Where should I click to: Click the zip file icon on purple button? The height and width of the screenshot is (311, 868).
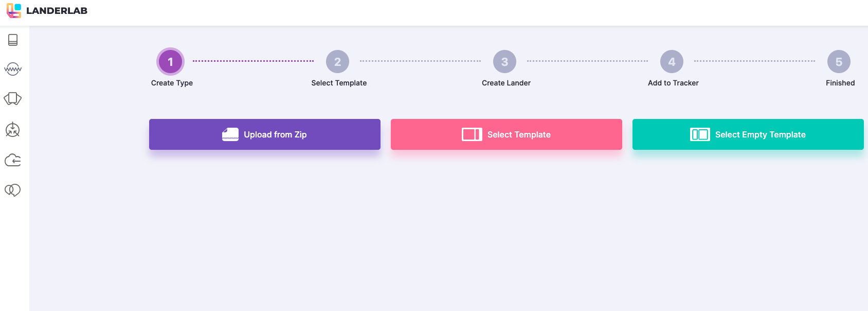tap(230, 134)
